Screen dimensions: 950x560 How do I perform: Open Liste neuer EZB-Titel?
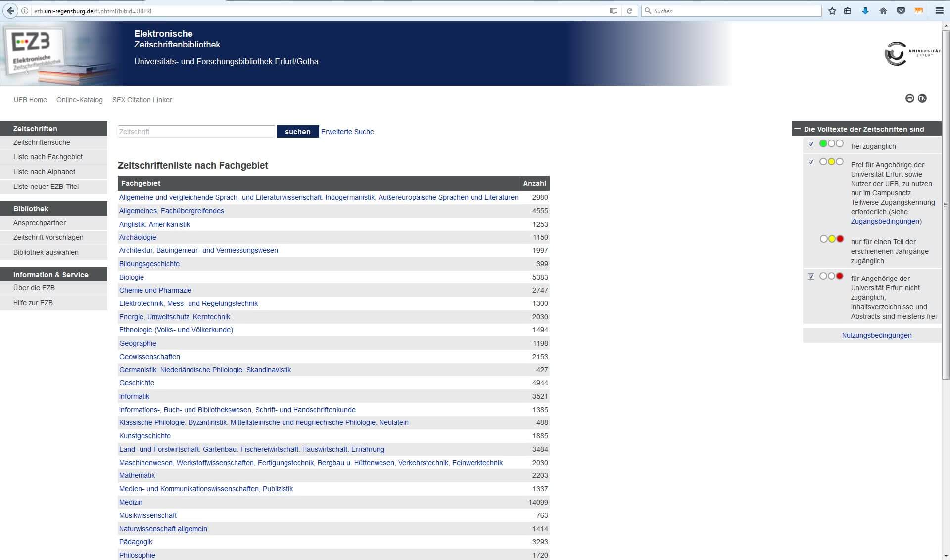53,187
